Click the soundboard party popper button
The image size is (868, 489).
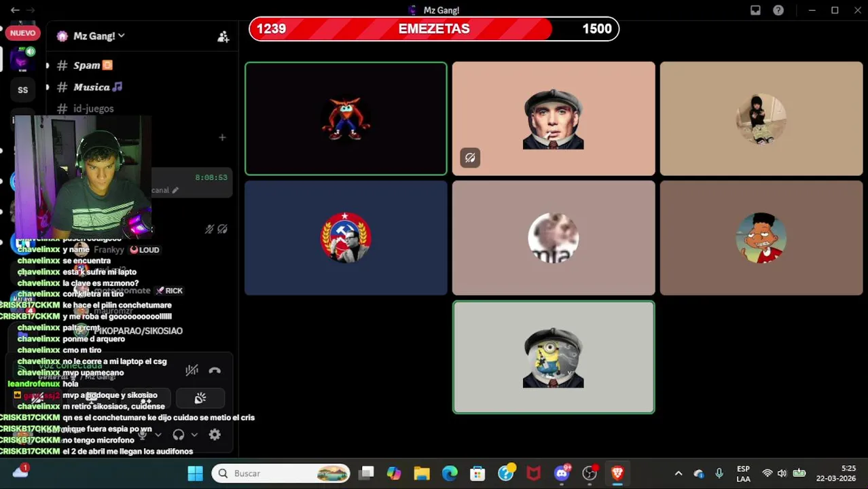click(200, 398)
